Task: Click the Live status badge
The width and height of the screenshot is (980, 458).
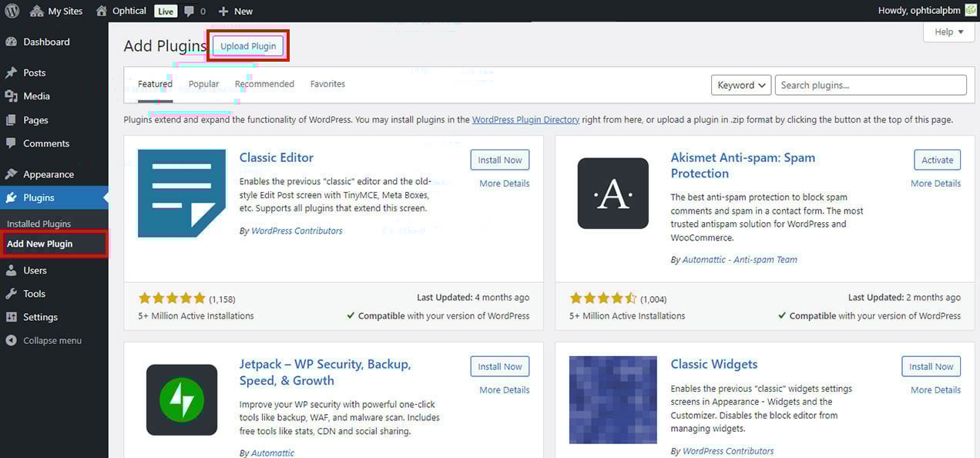Action: click(x=165, y=11)
